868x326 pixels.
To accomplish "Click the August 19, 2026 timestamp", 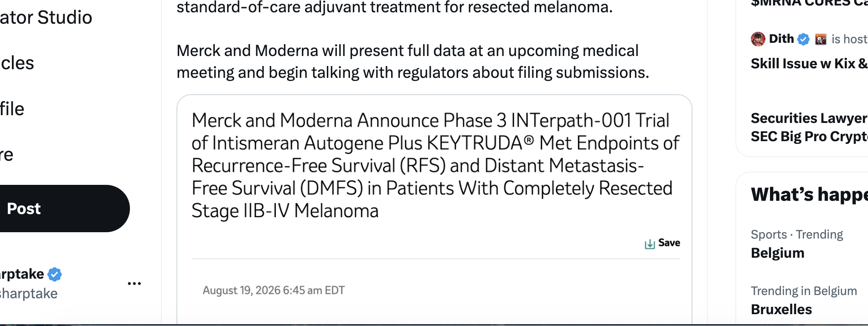I will point(274,290).
